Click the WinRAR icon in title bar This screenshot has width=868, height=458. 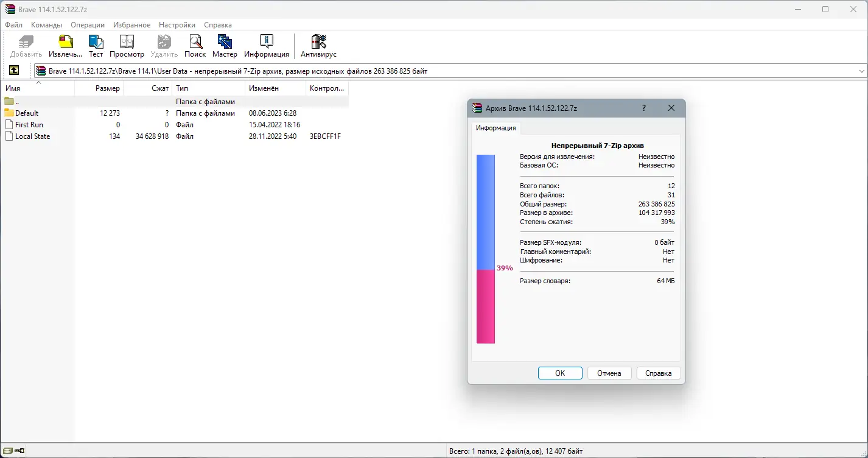pos(10,9)
